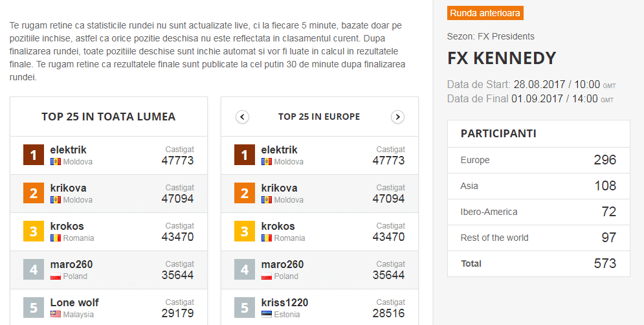This screenshot has width=644, height=325.
Task: Click the next arrow beside Top 25 in Europe
Action: pyautogui.click(x=397, y=117)
